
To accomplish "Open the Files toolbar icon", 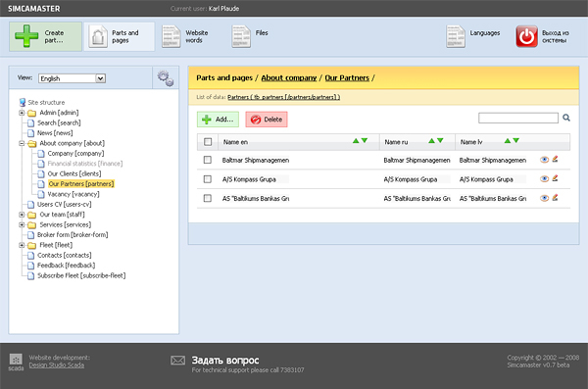I will click(241, 36).
